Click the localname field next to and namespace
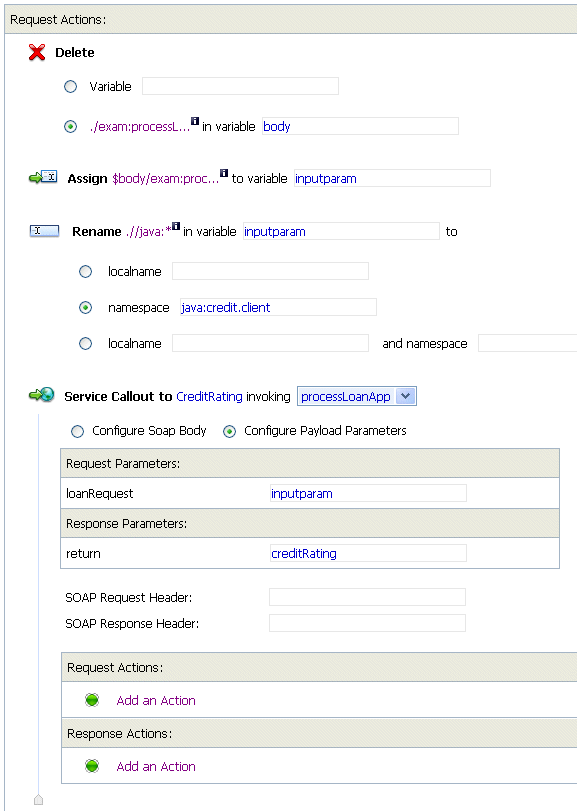 click(x=270, y=343)
